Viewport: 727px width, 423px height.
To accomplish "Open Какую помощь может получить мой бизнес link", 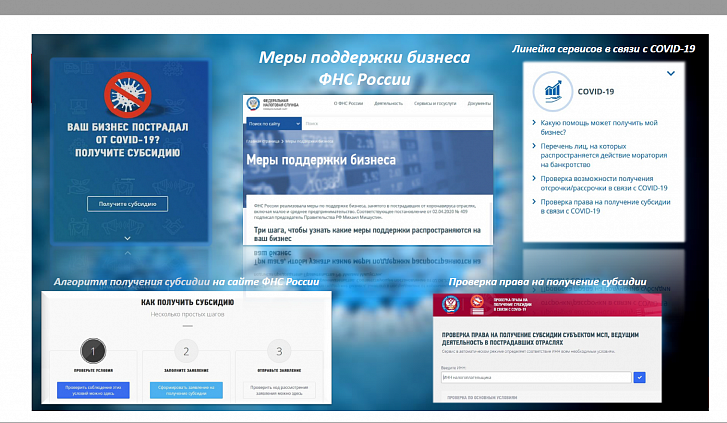I will coord(599,128).
